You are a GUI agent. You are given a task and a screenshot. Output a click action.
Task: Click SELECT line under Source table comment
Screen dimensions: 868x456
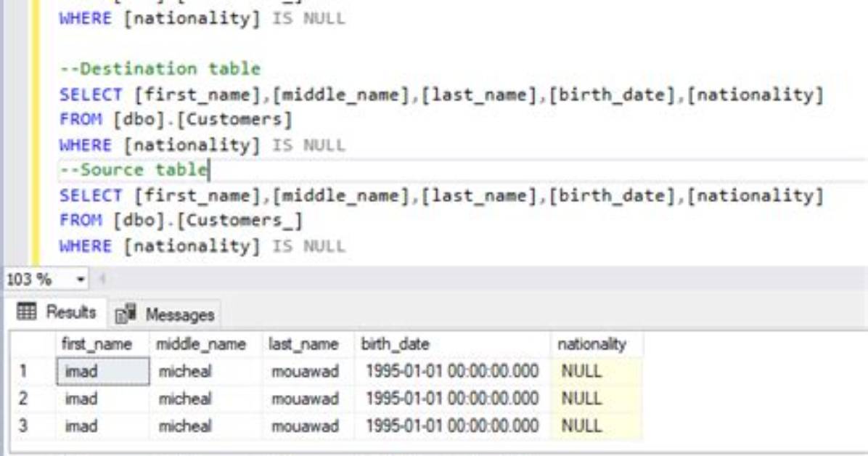[441, 195]
